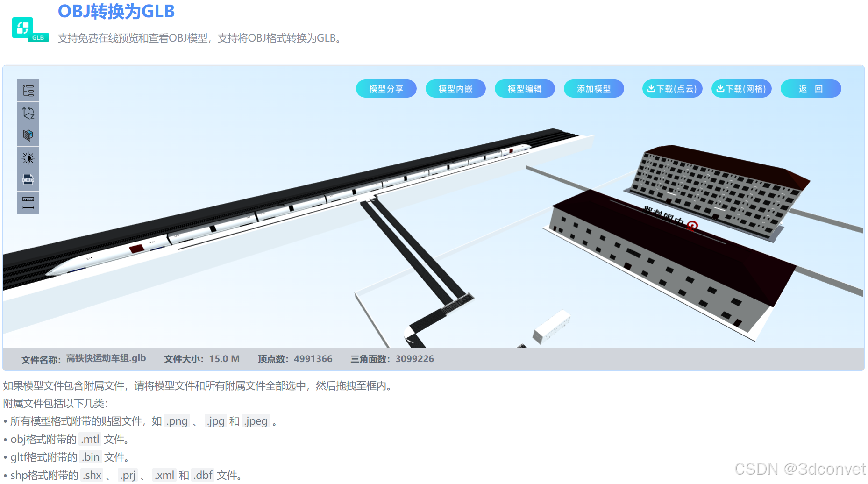The height and width of the screenshot is (484, 868).
Task: Click 模型编辑 to edit the model
Action: pos(525,89)
